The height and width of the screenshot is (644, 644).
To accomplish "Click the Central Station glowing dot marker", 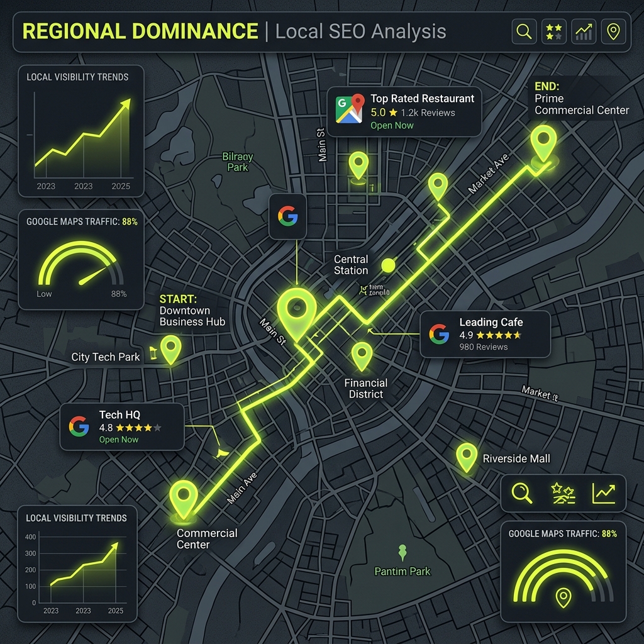I will (388, 265).
